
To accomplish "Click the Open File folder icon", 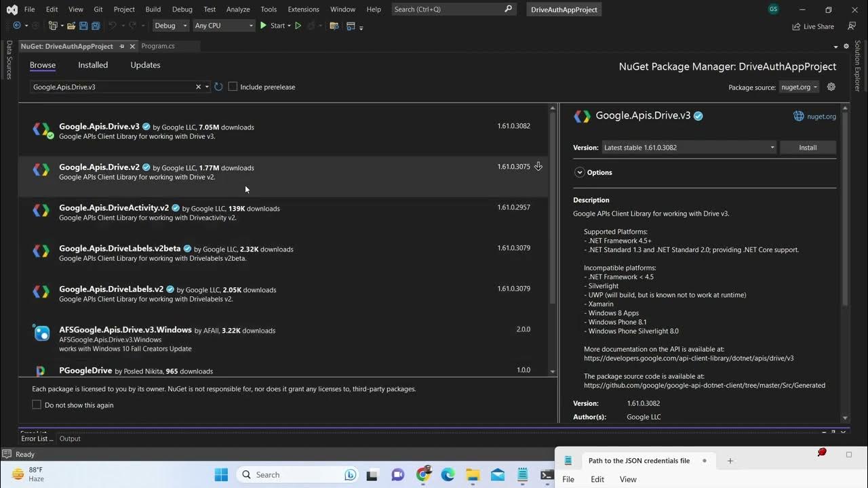I will pyautogui.click(x=71, y=26).
